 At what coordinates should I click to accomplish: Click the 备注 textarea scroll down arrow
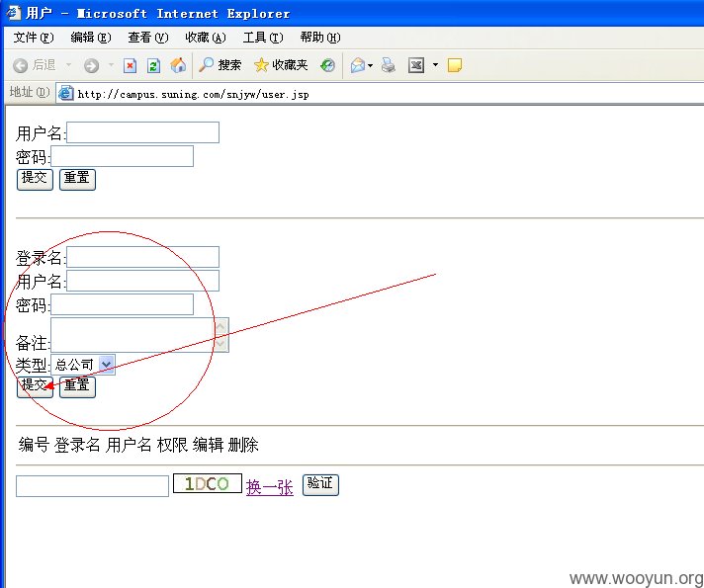(221, 343)
